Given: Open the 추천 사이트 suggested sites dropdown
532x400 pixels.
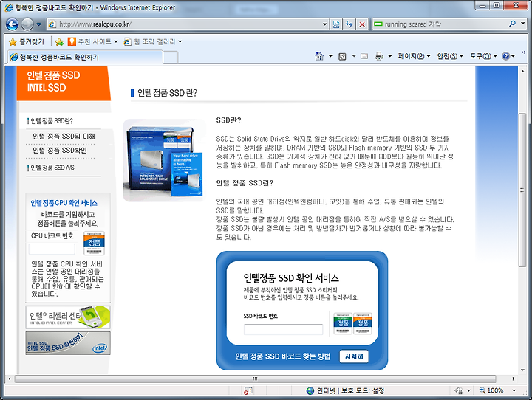Looking at the screenshot, I should 92,41.
